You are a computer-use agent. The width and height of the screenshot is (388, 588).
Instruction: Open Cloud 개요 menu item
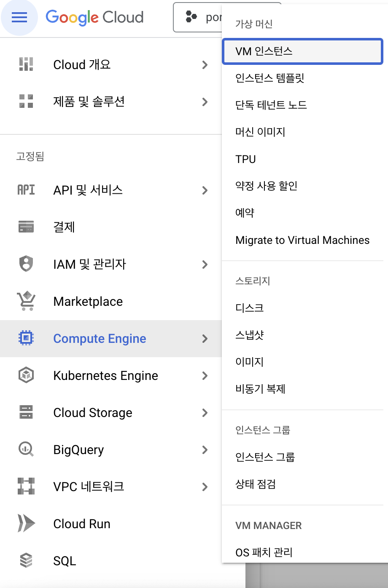[110, 65]
